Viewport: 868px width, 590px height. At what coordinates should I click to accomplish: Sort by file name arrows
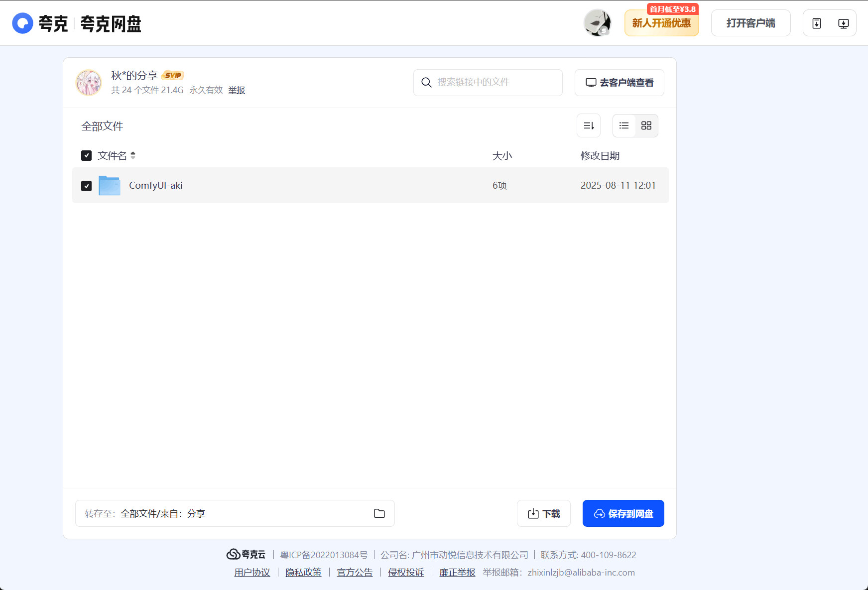pos(133,156)
